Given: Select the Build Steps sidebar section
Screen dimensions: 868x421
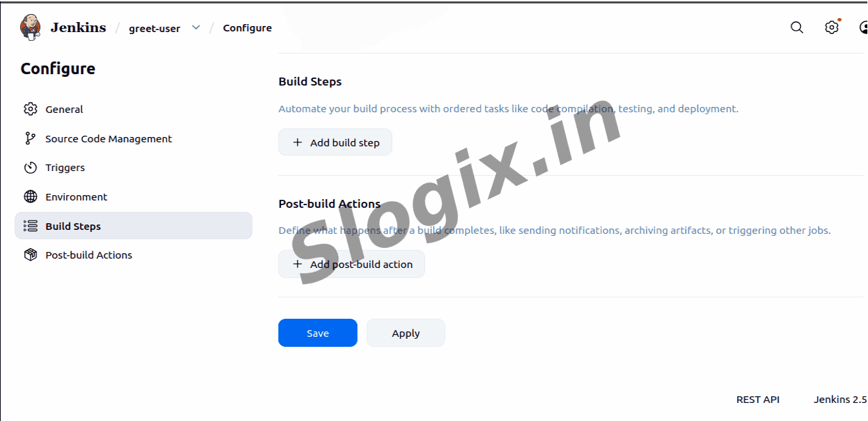Looking at the screenshot, I should [x=134, y=226].
